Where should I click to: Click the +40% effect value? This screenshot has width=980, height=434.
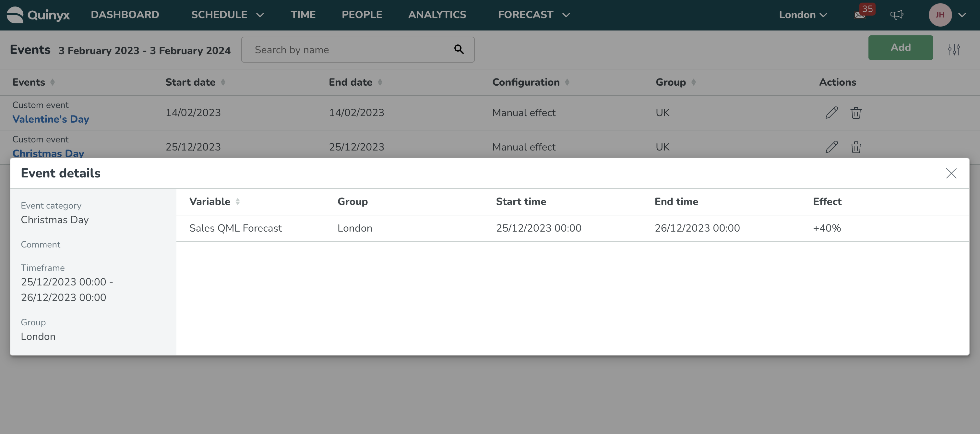[x=827, y=228]
